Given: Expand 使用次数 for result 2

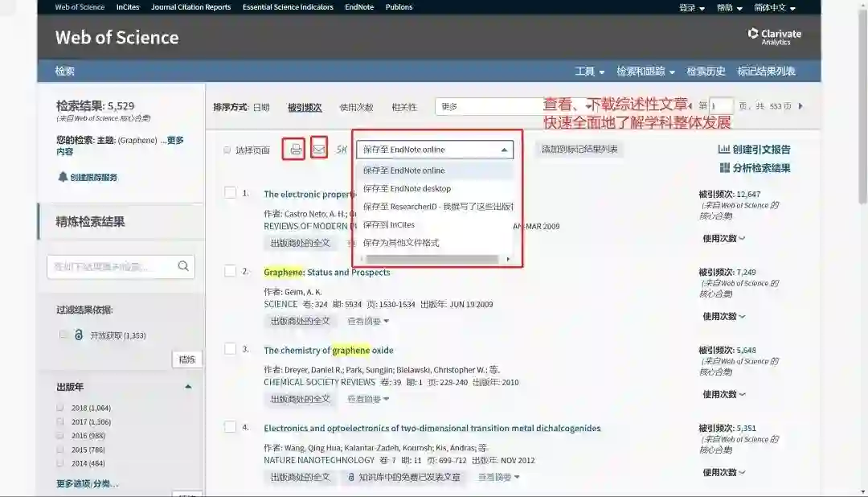Looking at the screenshot, I should click(723, 316).
